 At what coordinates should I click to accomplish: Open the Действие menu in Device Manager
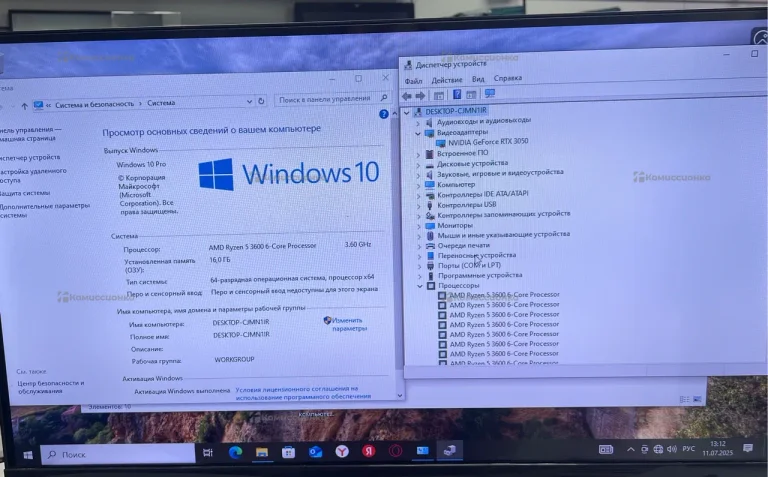coord(446,80)
